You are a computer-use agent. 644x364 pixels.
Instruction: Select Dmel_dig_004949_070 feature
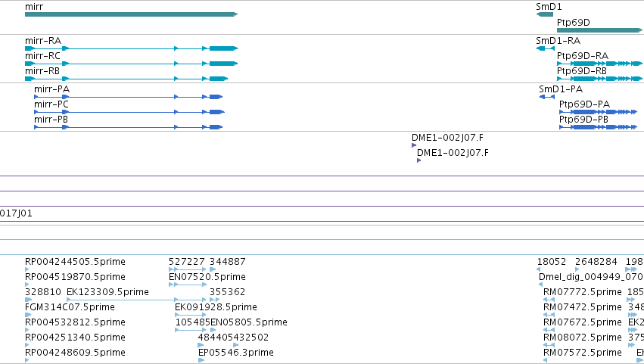[x=590, y=277]
